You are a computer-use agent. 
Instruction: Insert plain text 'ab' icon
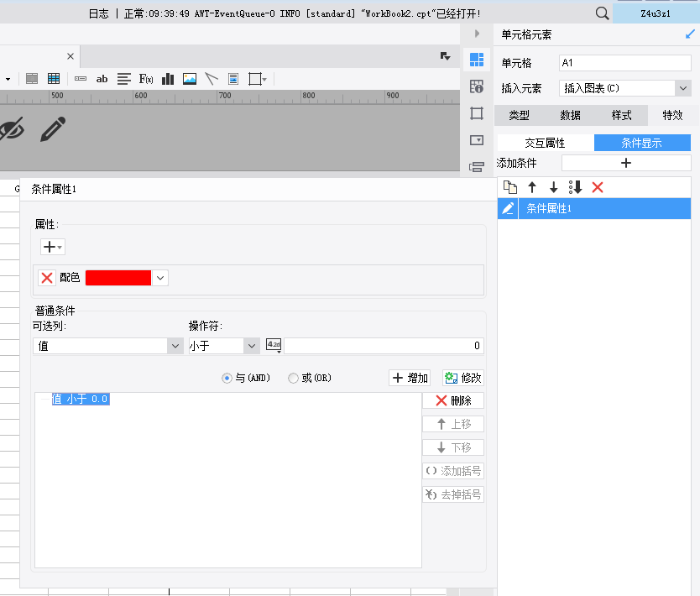coord(102,79)
